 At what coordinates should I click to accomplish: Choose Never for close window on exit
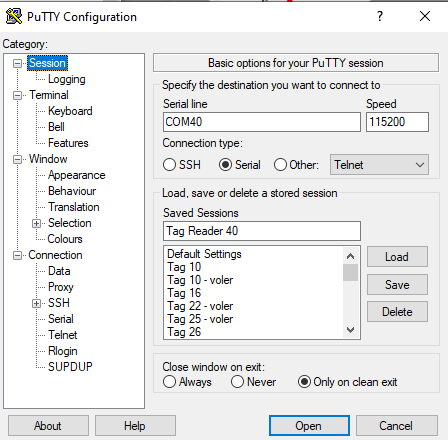(x=237, y=382)
